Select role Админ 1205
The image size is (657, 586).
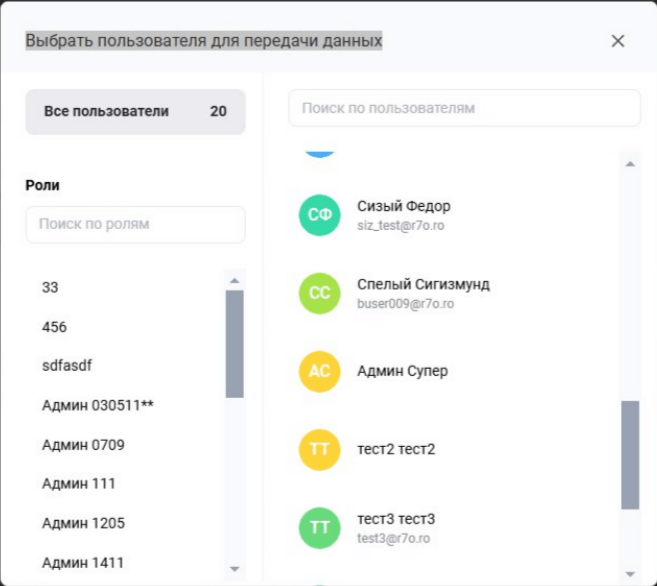coord(83,523)
